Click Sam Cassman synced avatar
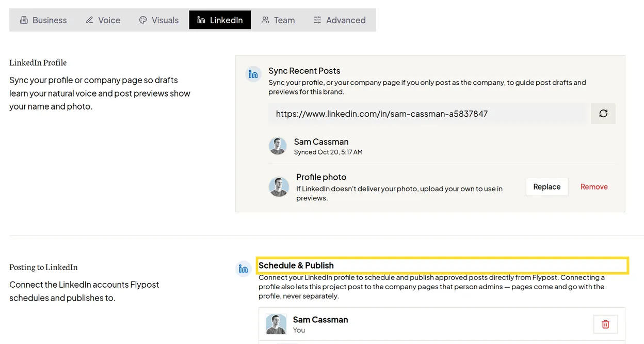 pyautogui.click(x=278, y=146)
